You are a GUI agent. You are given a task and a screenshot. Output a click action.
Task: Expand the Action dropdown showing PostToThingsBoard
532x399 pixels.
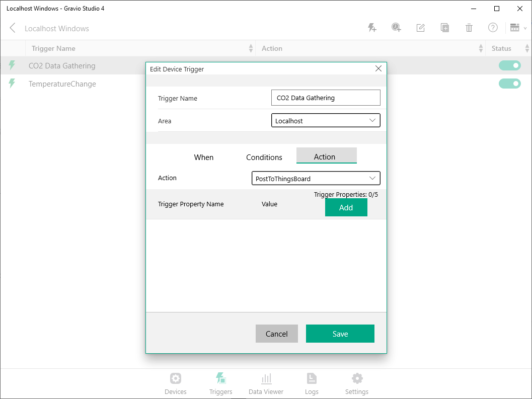pyautogui.click(x=316, y=178)
